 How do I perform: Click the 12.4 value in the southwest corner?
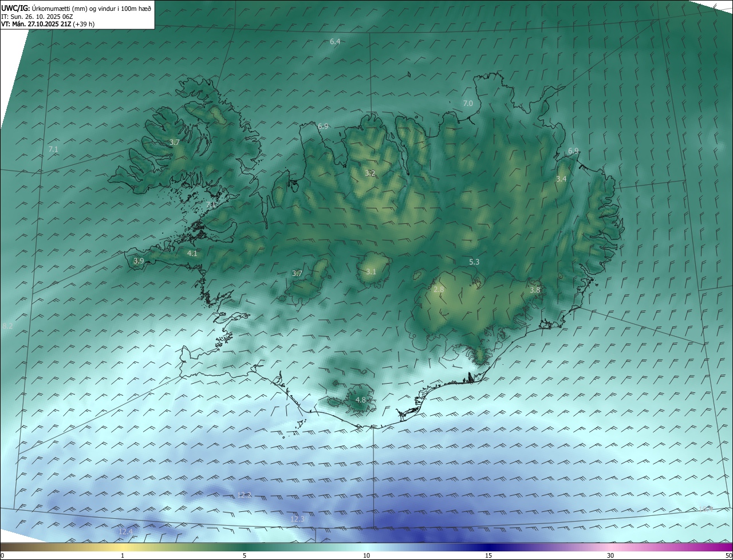125,532
